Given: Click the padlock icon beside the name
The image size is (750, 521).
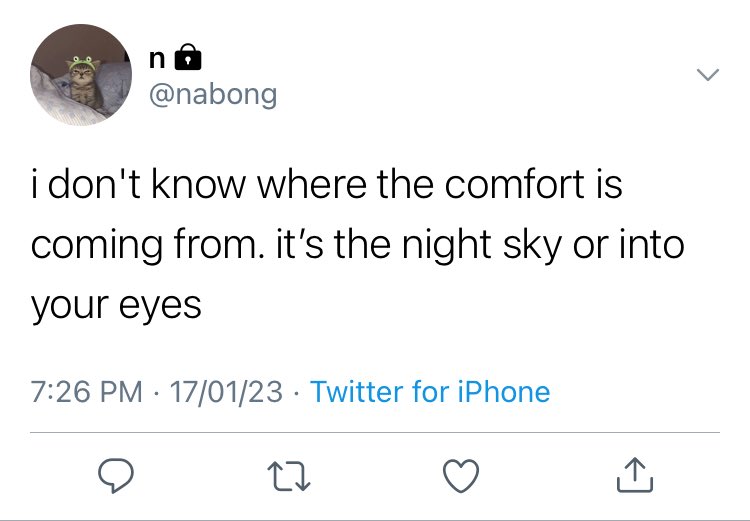Looking at the screenshot, I should 188,57.
